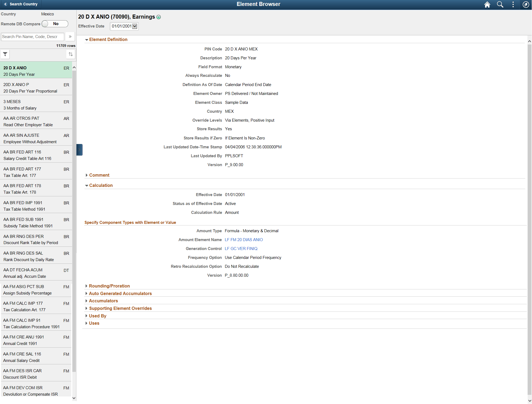This screenshot has height=404, width=532.
Task: Collapse the left panel side tab
Action: (x=79, y=150)
